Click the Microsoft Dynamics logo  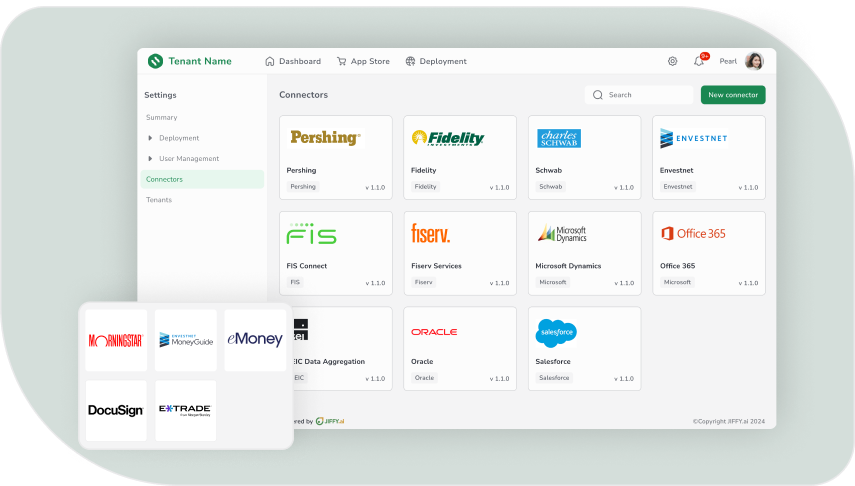[x=562, y=233]
